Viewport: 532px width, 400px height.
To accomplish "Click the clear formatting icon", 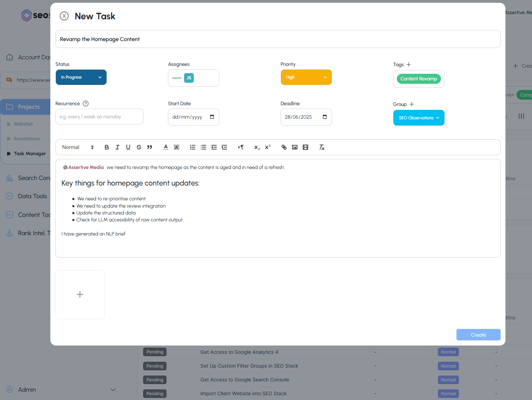I will click(x=321, y=147).
